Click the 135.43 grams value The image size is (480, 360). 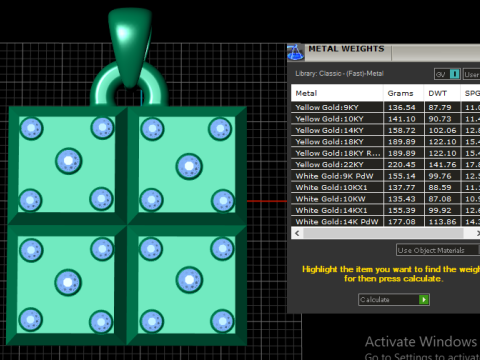402,199
